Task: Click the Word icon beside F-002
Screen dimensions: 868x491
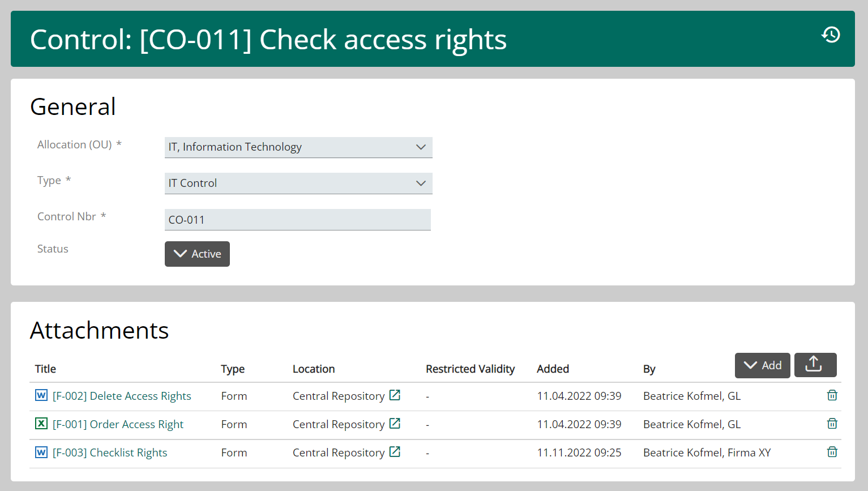Action: click(x=41, y=395)
